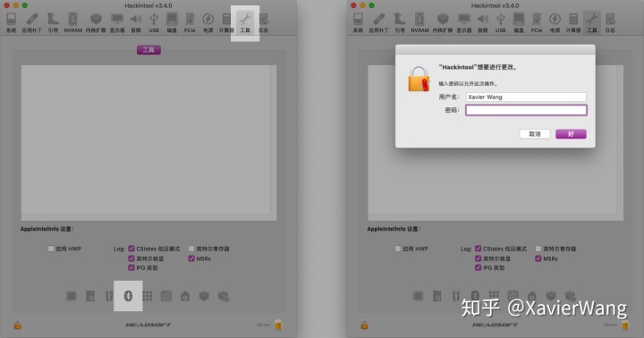
Task: Uncheck IPG 类型 checkbox in left window
Action: tap(131, 267)
